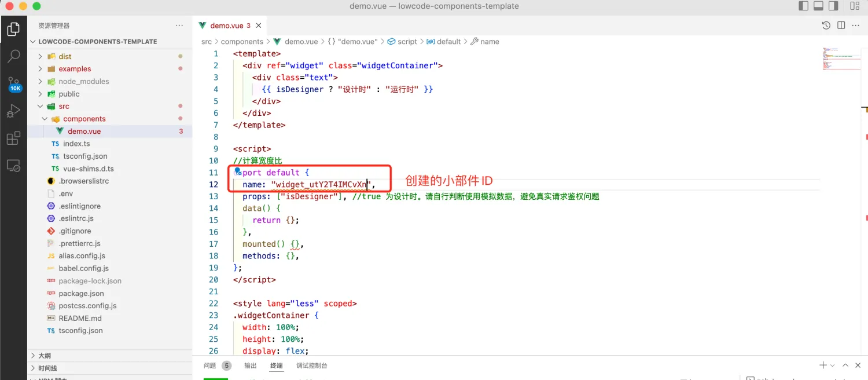Open Source Control view with 10K badge
This screenshot has height=380, width=868.
[x=14, y=84]
